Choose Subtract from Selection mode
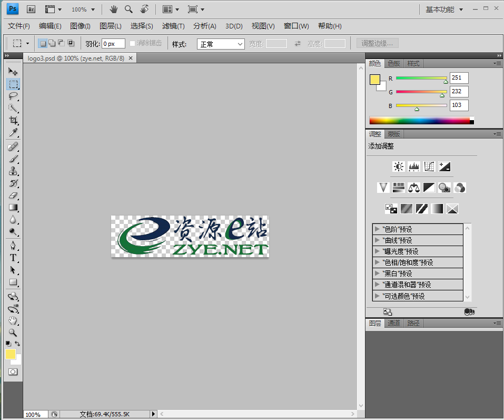The image size is (504, 420). 61,43
